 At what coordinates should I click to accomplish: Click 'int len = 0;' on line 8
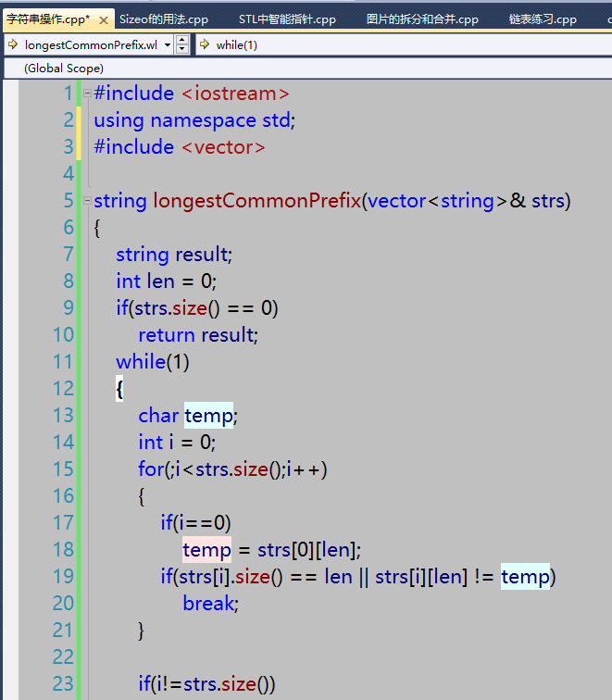[167, 281]
